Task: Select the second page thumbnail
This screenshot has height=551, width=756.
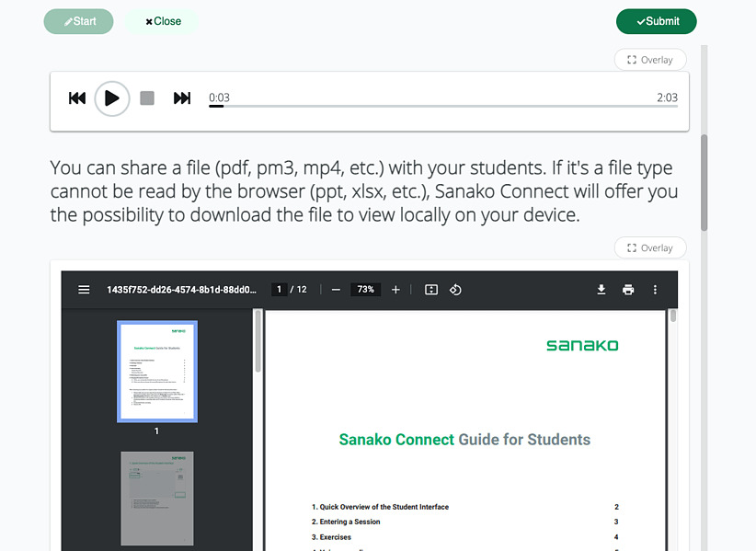Action: (x=157, y=499)
